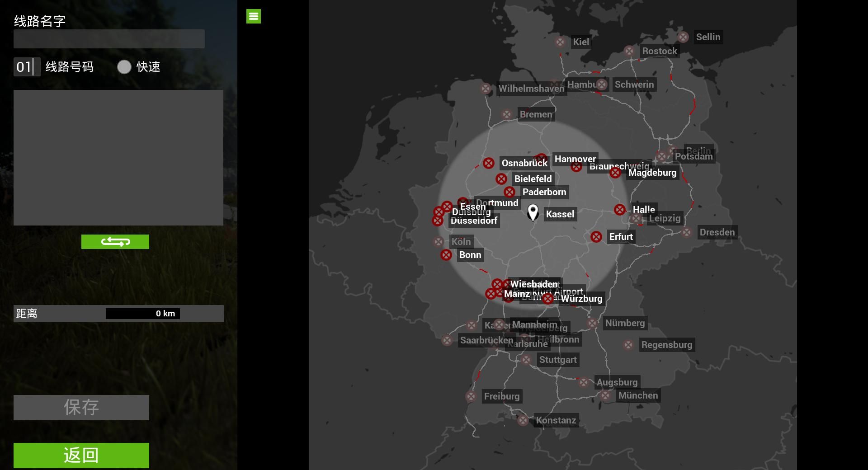Click the Hannover city label
Viewport: 868px width, 470px height.
point(575,159)
